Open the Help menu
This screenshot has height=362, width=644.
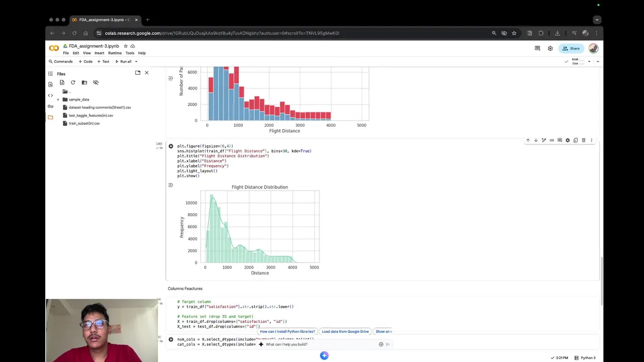click(x=142, y=53)
